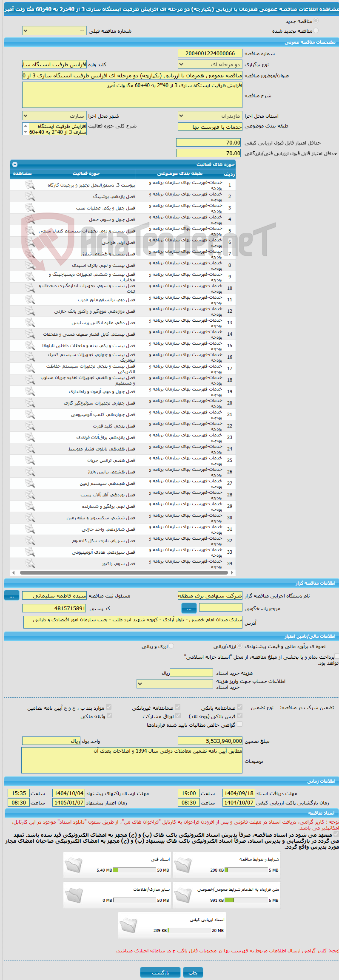Click the کد پستی field
Screen dimensions: 339x980
click(54, 609)
